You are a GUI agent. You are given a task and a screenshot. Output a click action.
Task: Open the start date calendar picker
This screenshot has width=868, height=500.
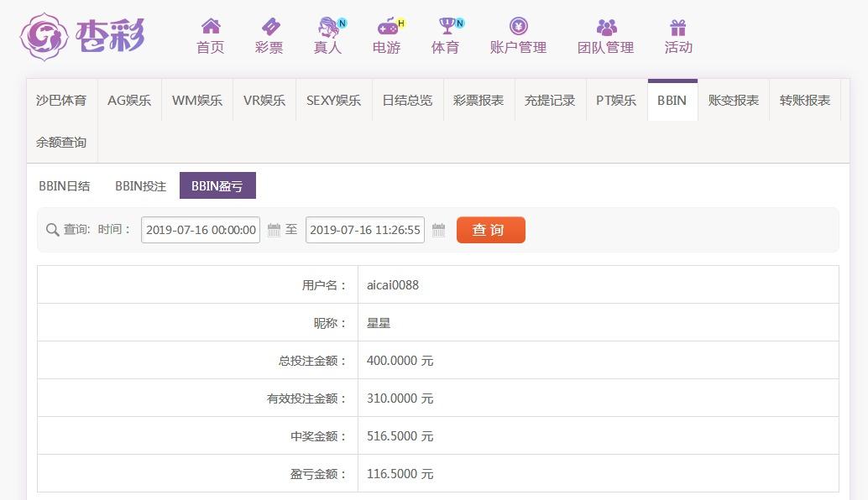274,230
